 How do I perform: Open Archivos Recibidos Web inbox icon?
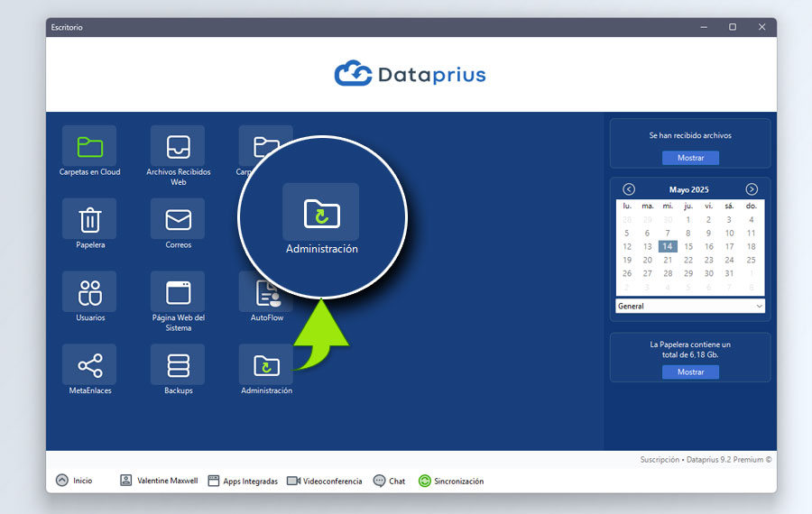[178, 146]
